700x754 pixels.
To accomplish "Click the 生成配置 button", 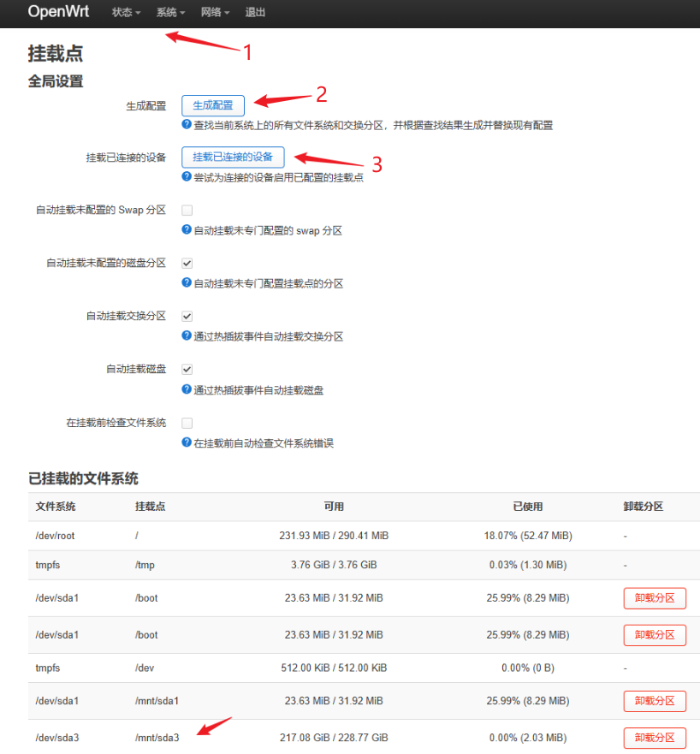I will point(212,105).
